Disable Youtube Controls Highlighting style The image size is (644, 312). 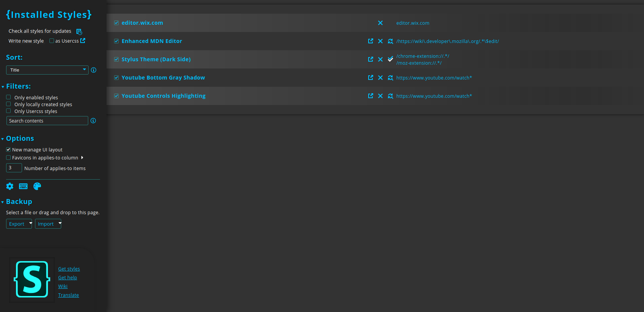(116, 96)
